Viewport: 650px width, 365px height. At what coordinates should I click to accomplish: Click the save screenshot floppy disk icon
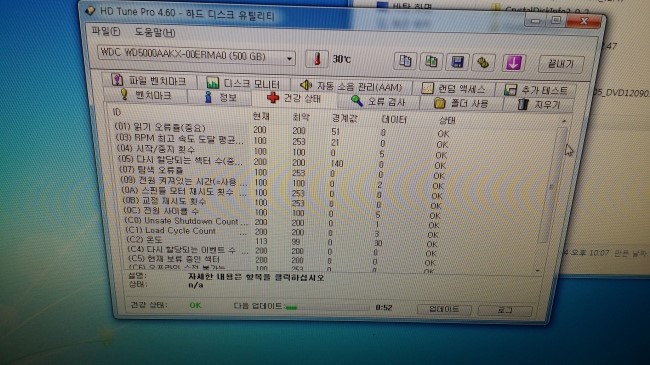pyautogui.click(x=457, y=62)
